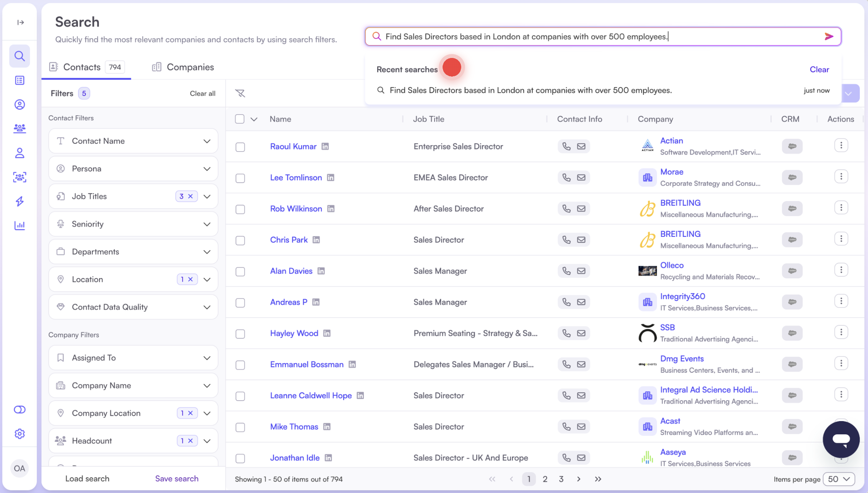Open the analytics chart icon in sidebar
Image resolution: width=868 pixels, height=493 pixels.
click(20, 225)
